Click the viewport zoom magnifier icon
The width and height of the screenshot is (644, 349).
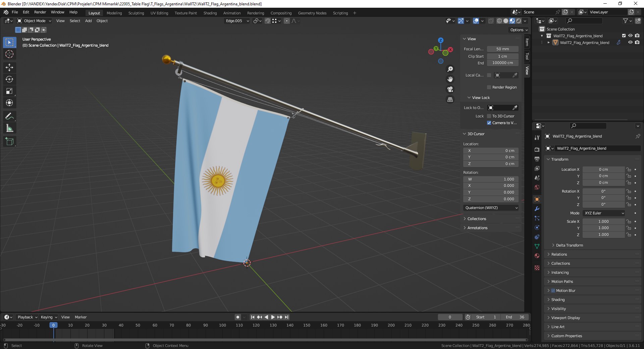click(450, 69)
